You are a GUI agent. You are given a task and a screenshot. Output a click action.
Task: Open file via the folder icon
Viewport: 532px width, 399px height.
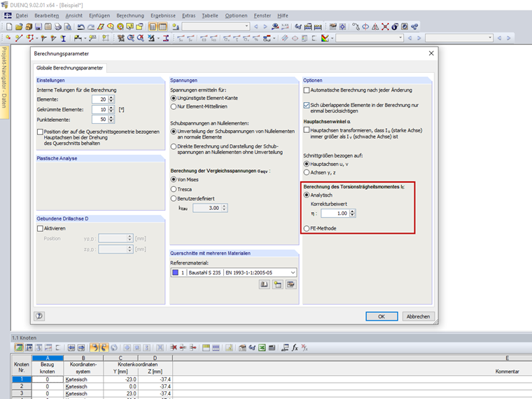[x=19, y=27]
